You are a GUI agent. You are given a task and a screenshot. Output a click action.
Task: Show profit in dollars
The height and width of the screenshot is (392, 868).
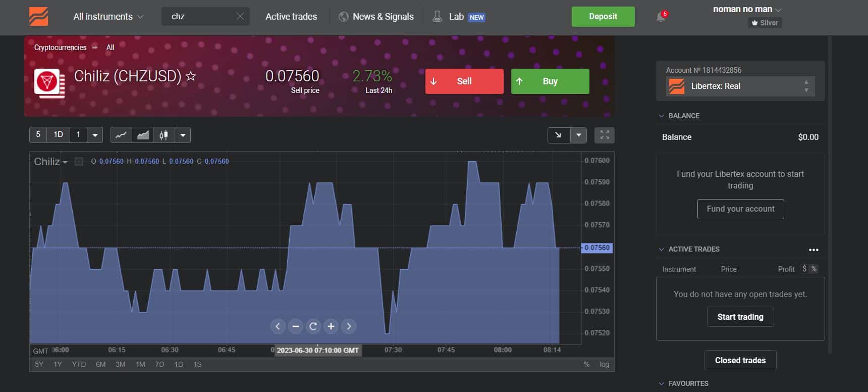pos(804,269)
